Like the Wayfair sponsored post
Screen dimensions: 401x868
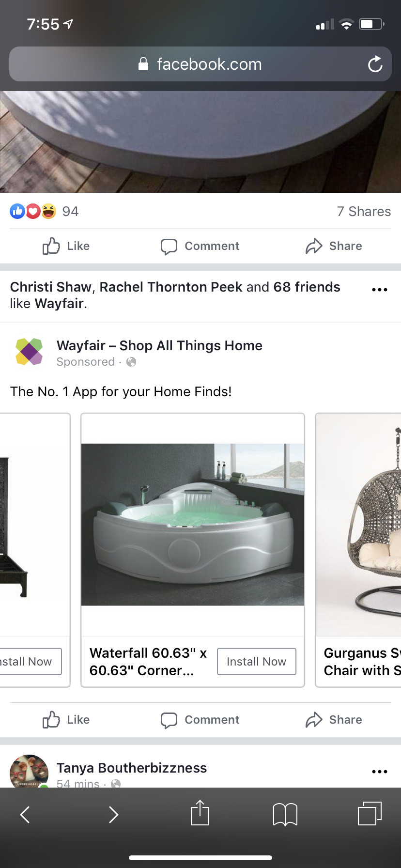tap(66, 720)
